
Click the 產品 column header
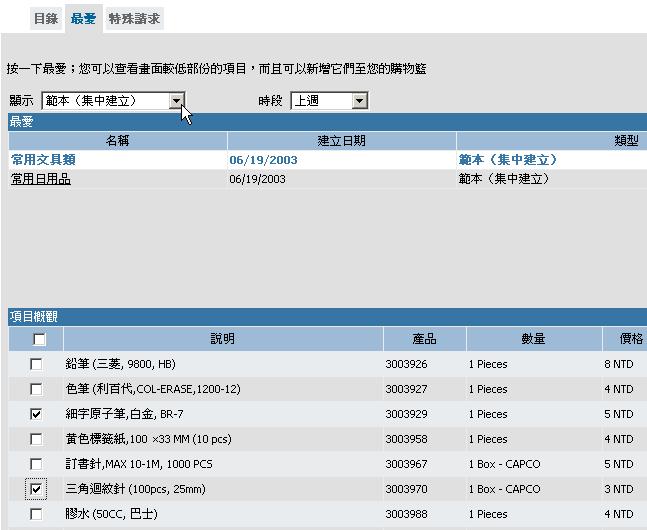[x=424, y=340]
